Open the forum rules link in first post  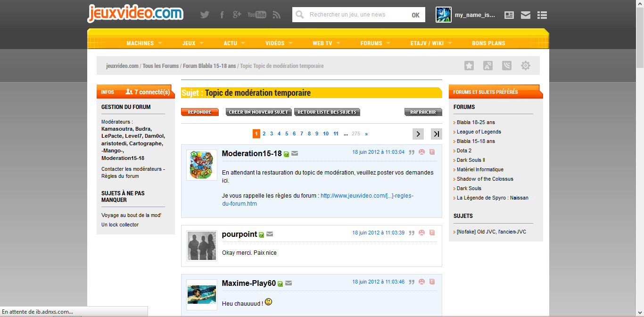coord(318,200)
